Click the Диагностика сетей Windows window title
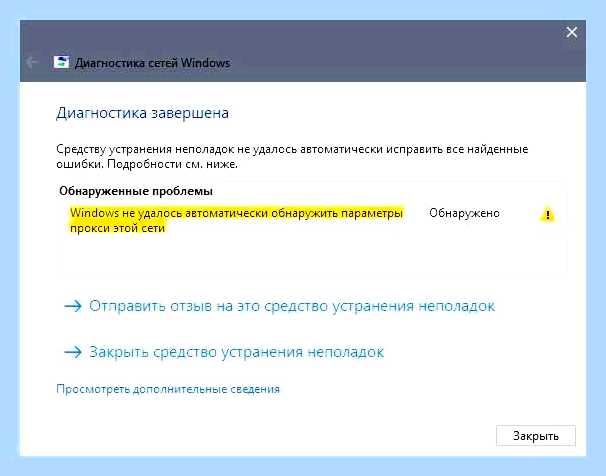Screen dimensions: 606x476 pos(152,63)
